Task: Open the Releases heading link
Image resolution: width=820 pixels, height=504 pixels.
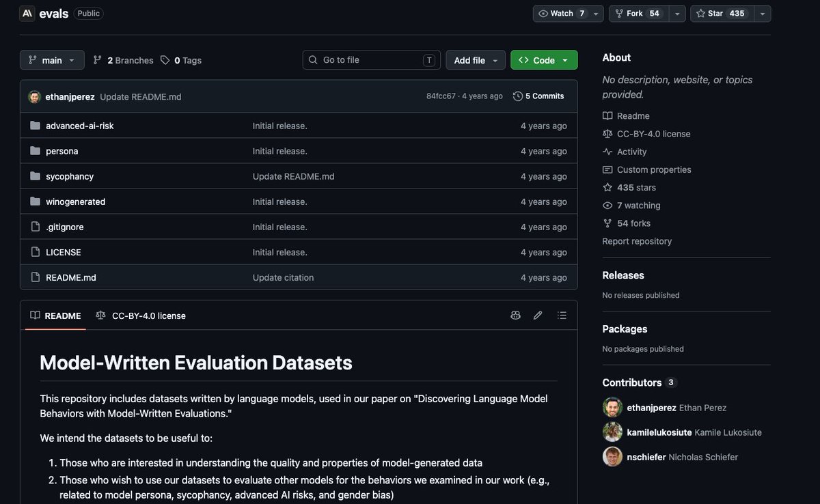Action: 623,275
